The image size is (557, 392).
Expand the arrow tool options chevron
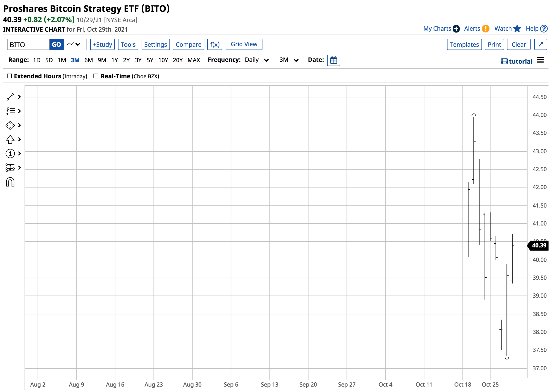click(20, 139)
